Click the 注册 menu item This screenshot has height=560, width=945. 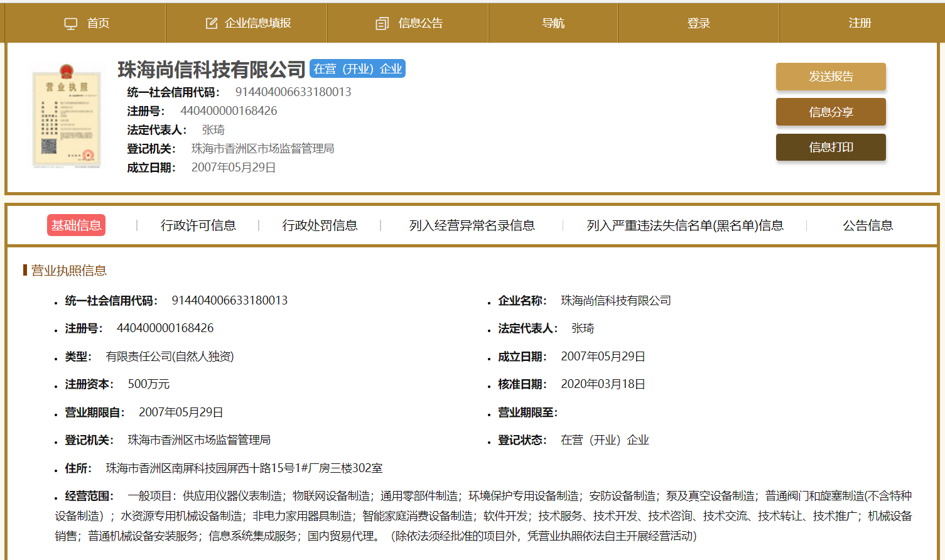tap(860, 23)
